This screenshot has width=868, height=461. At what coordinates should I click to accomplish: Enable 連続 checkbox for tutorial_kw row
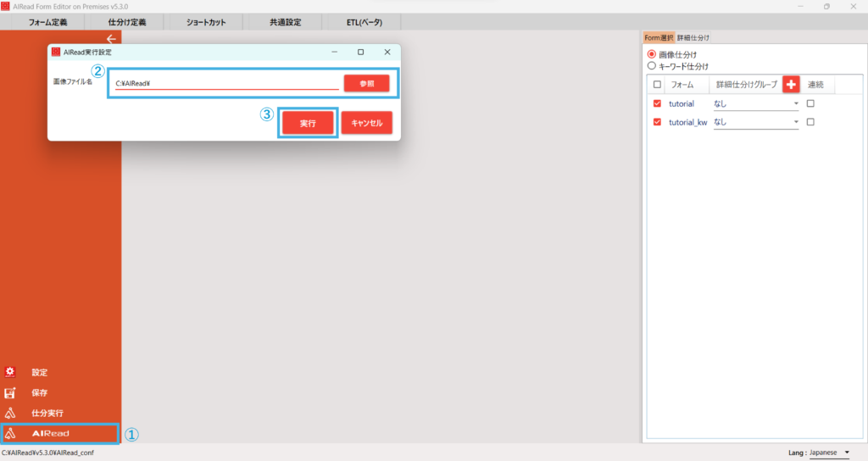[x=810, y=122]
